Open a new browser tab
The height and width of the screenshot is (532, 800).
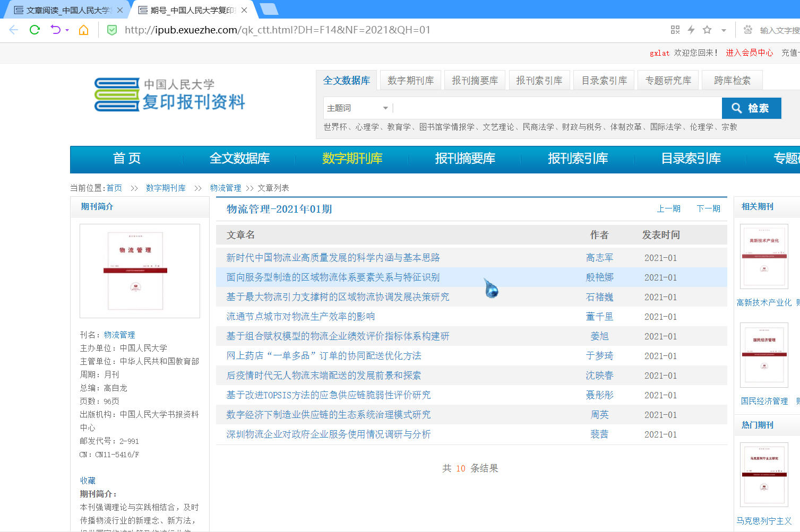click(x=269, y=9)
